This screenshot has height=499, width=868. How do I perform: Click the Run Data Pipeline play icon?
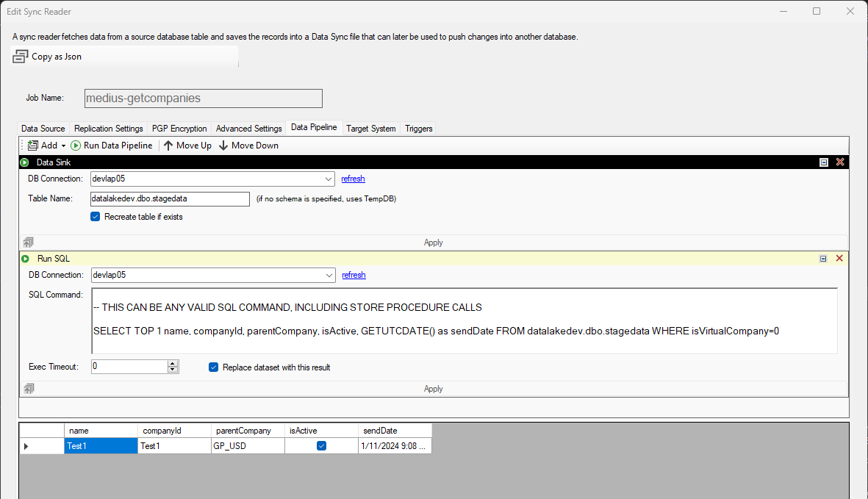(76, 146)
